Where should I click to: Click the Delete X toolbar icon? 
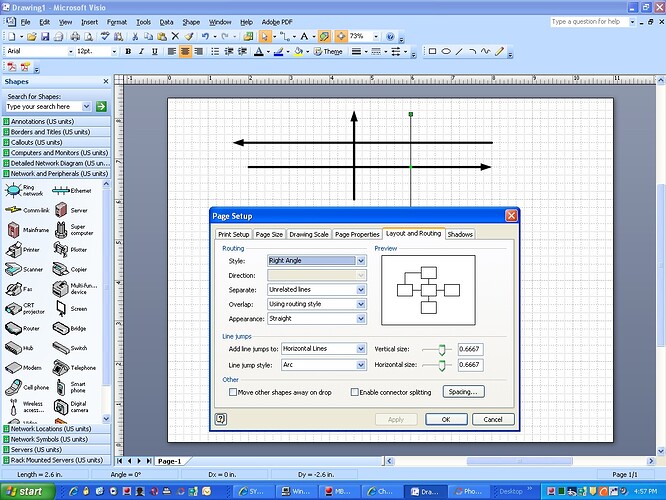pyautogui.click(x=175, y=37)
